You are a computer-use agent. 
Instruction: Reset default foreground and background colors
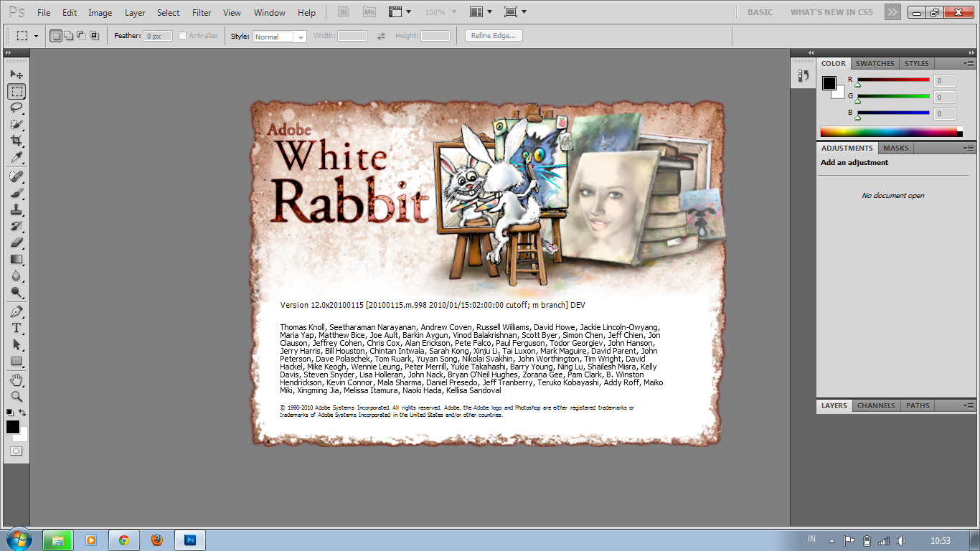coord(9,413)
